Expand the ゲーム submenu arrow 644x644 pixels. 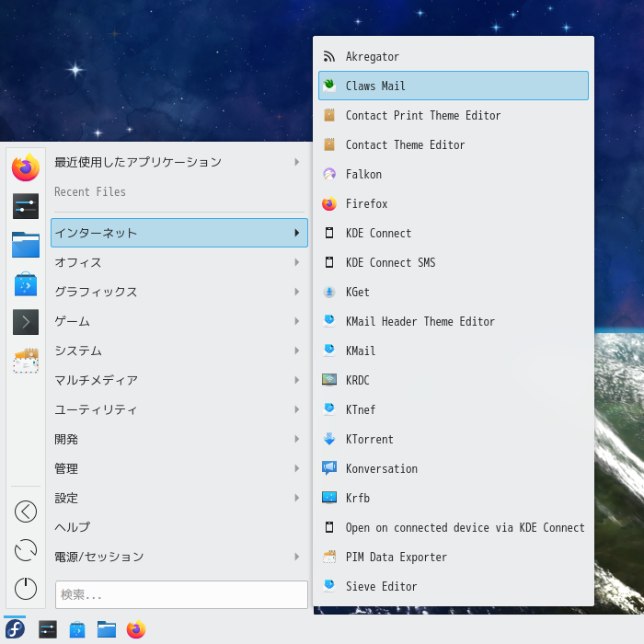[x=296, y=321]
